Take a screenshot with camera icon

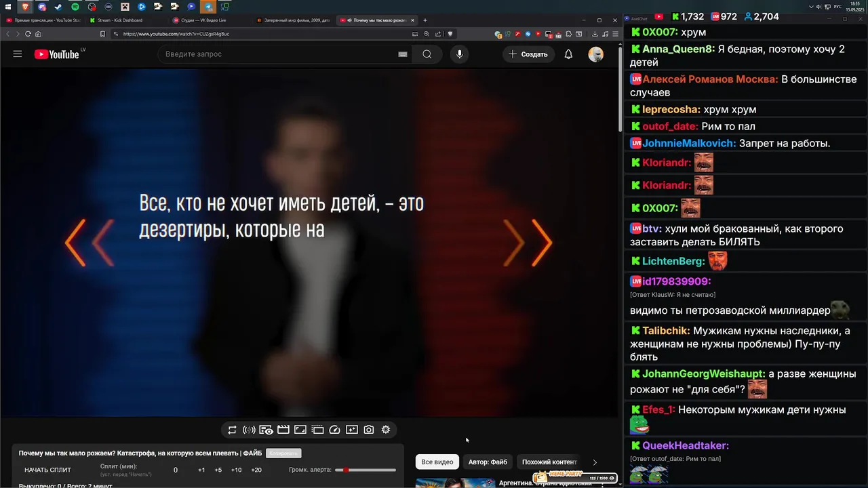(x=369, y=430)
